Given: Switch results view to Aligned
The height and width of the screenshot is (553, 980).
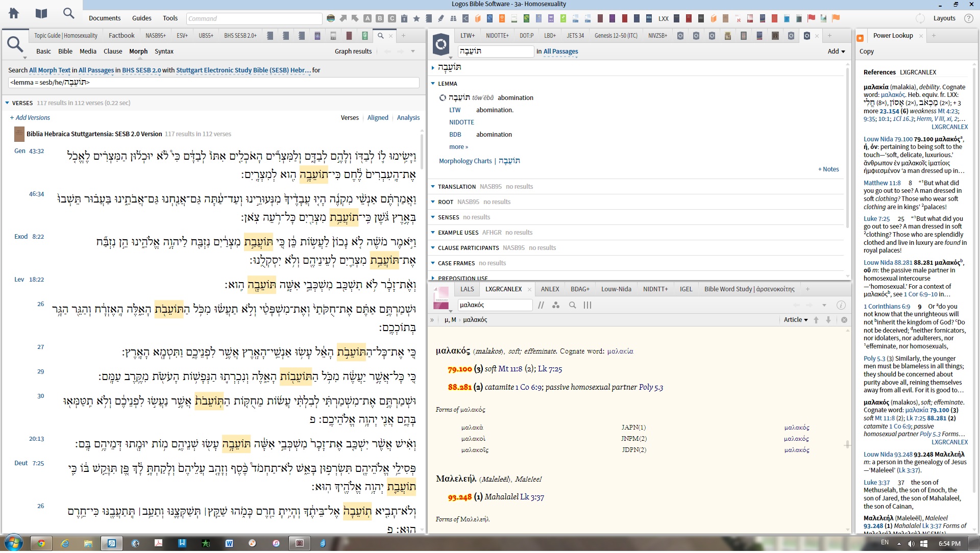Looking at the screenshot, I should click(378, 118).
